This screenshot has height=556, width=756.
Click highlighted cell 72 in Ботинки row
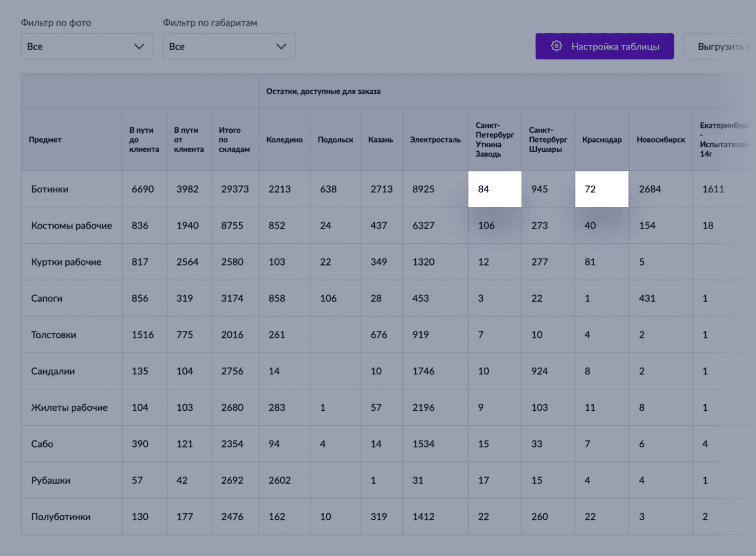pos(602,189)
